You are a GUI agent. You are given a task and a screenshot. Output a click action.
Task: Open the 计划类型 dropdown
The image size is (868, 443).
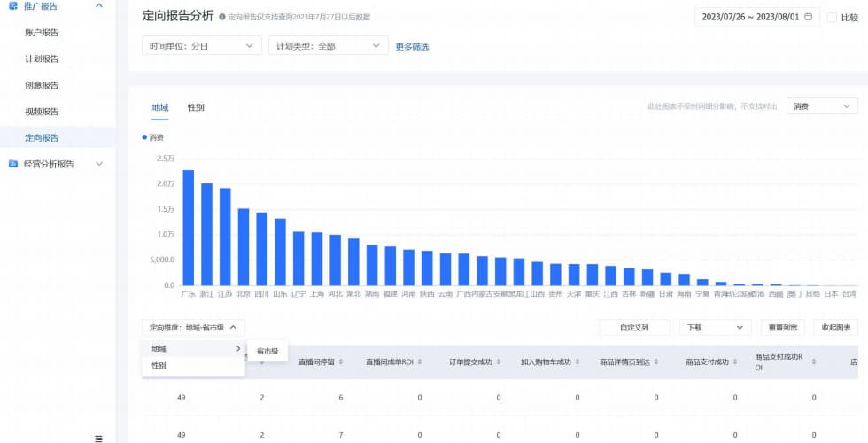[x=329, y=46]
